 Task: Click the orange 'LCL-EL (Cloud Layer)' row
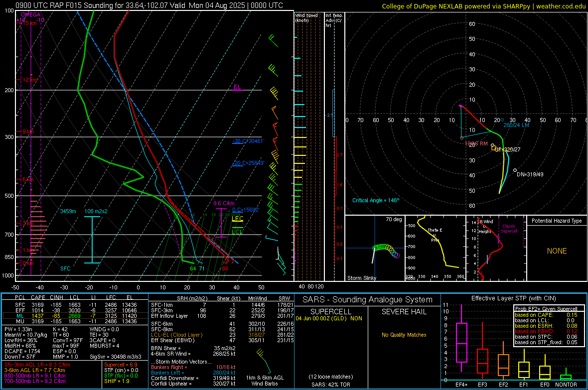coord(222,335)
